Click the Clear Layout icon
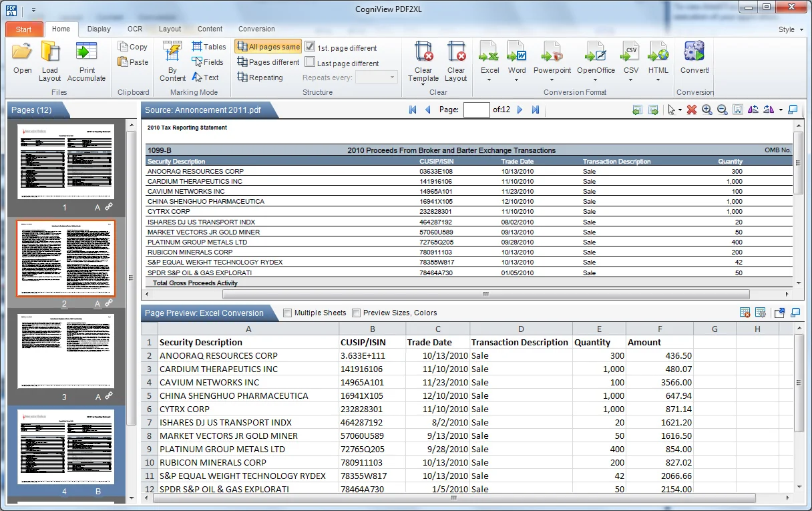Screen dimensions: 812x511 pyautogui.click(x=456, y=61)
